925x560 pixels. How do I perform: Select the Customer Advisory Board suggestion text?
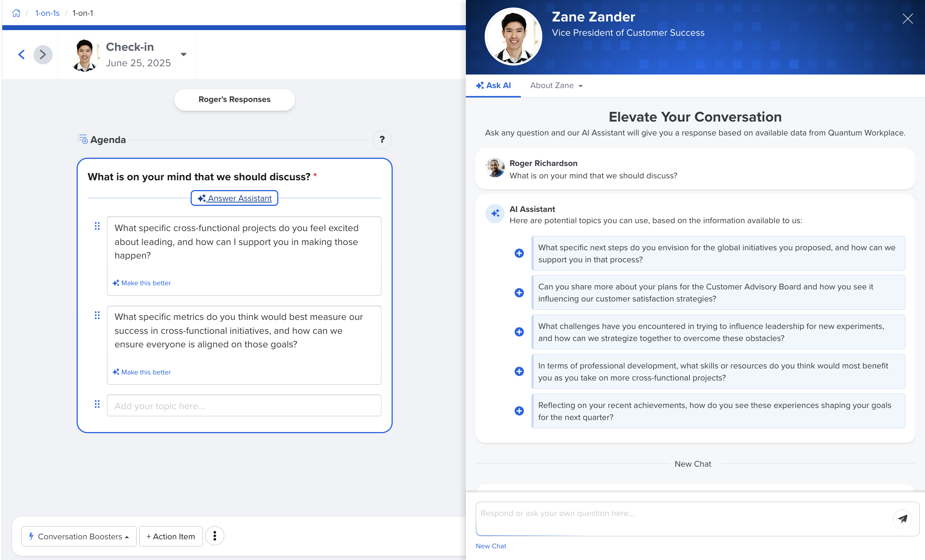tap(718, 293)
